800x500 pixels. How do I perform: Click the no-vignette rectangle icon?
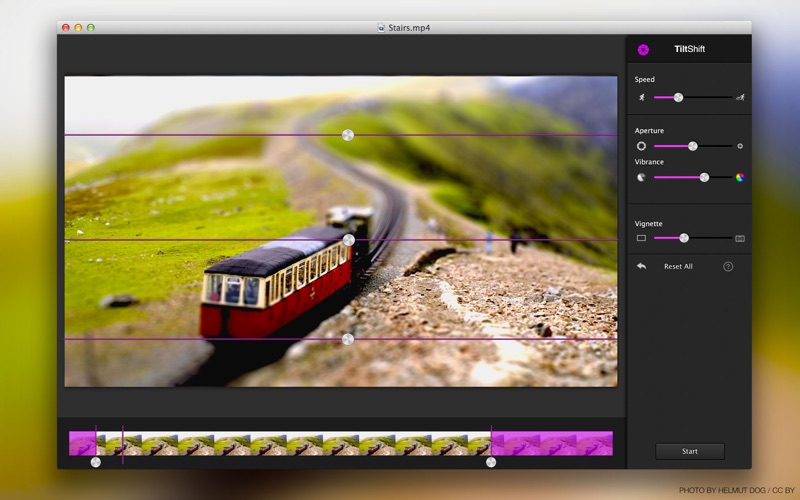[x=641, y=238]
